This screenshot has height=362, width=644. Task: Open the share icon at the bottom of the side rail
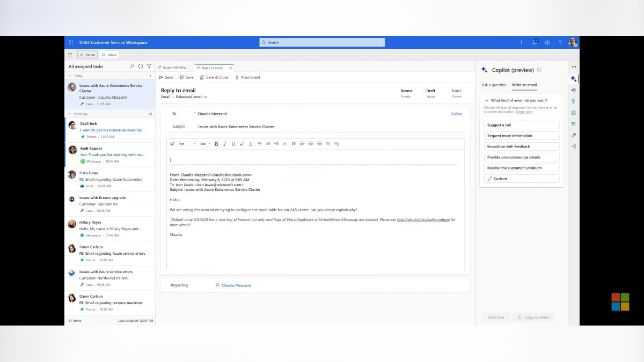point(574,146)
